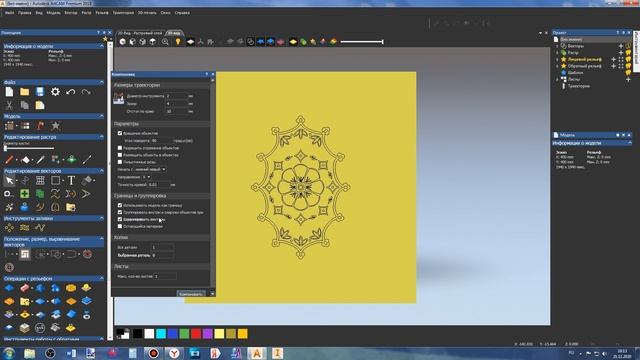640x360 pixels.
Task: Add new layer to Лицевой рельеф
Action: (613, 60)
